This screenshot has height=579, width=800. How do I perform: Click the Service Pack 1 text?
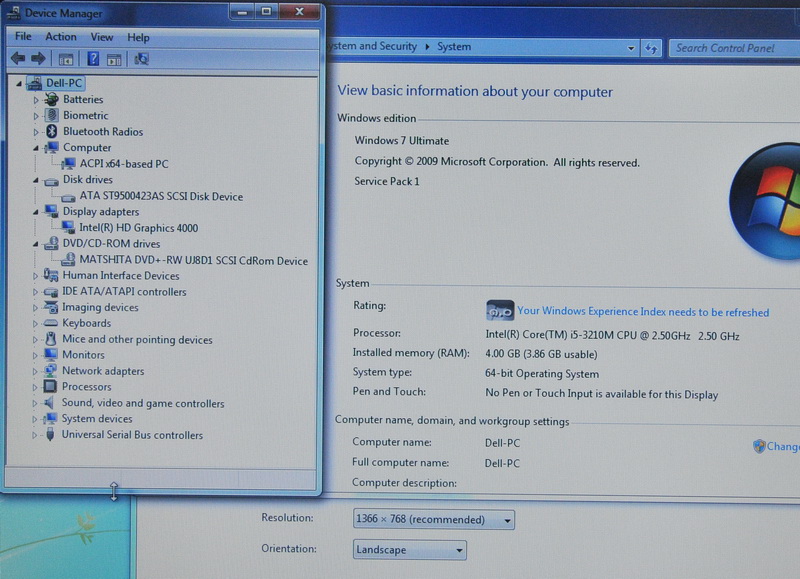coord(387,182)
